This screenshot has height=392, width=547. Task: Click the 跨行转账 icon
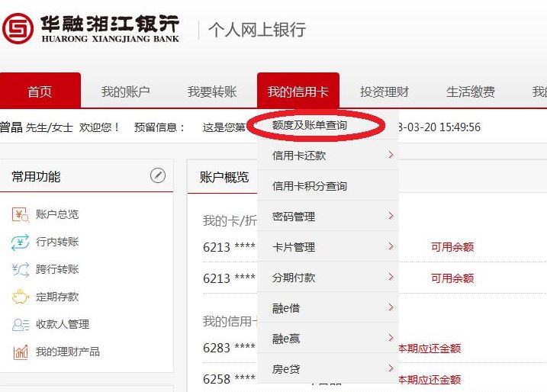20,269
